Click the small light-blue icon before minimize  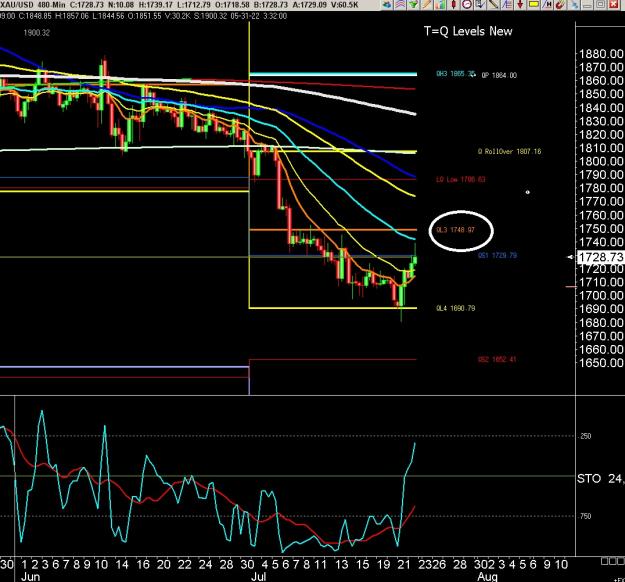pyautogui.click(x=574, y=4)
